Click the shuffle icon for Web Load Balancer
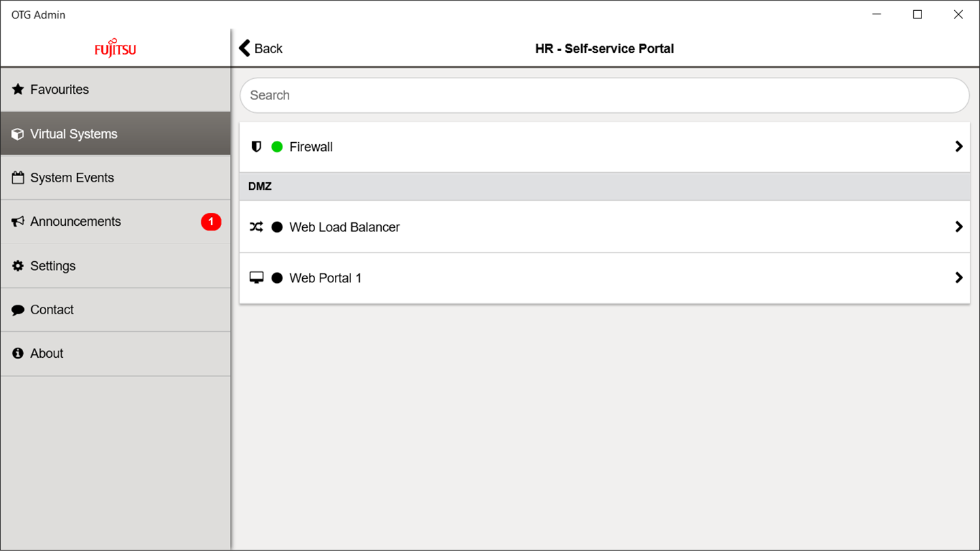 256,227
